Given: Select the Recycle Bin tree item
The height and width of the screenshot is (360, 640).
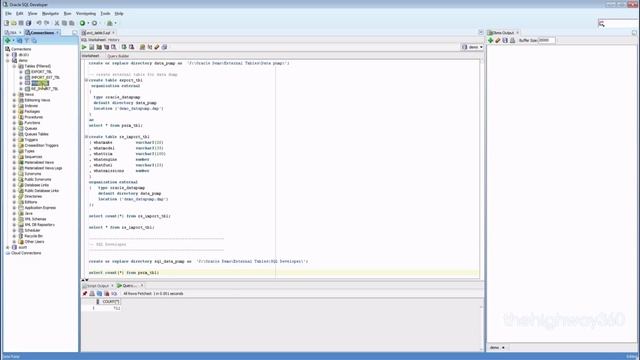Looking at the screenshot, I should [33, 236].
